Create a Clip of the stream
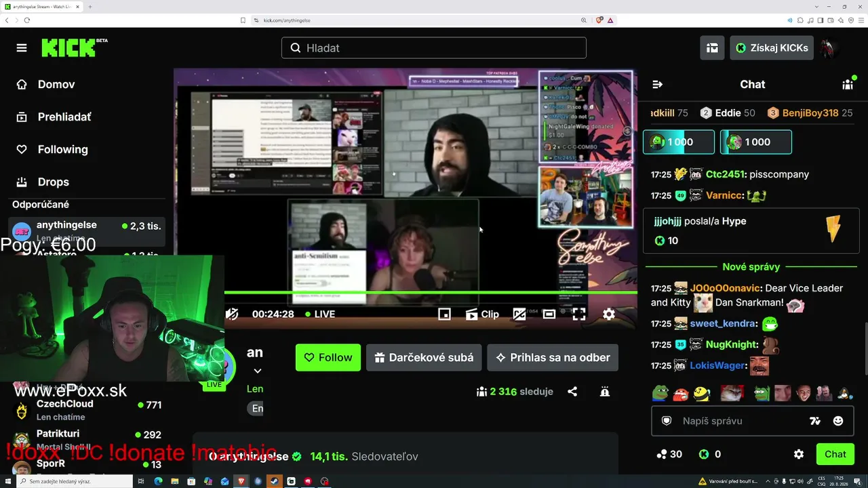868x488 pixels. pos(482,314)
